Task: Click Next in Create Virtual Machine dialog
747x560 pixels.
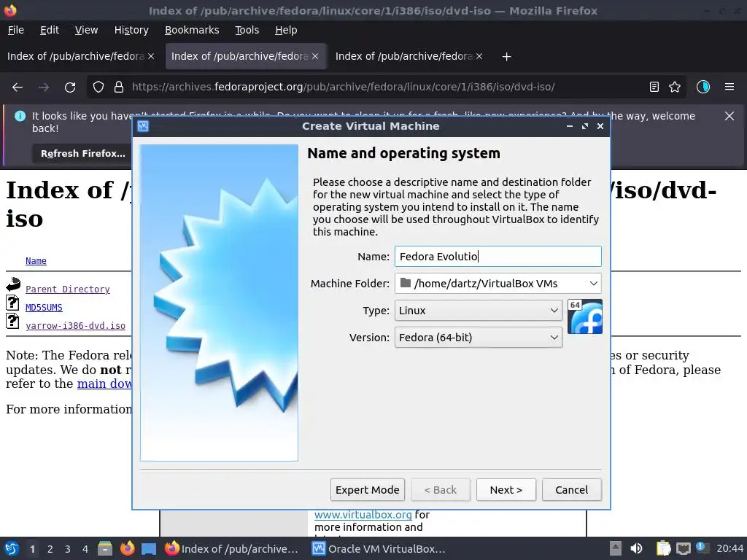Action: coord(506,490)
